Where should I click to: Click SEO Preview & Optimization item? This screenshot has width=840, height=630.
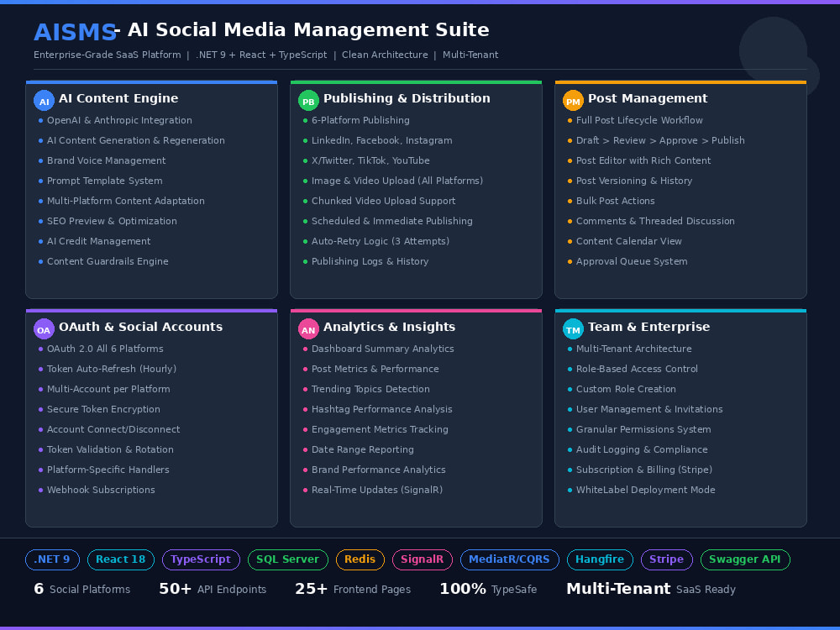pyautogui.click(x=112, y=221)
